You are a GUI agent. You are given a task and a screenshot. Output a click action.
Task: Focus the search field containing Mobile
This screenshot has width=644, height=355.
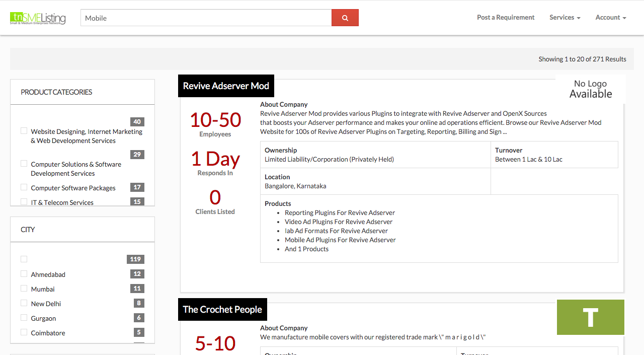[206, 18]
